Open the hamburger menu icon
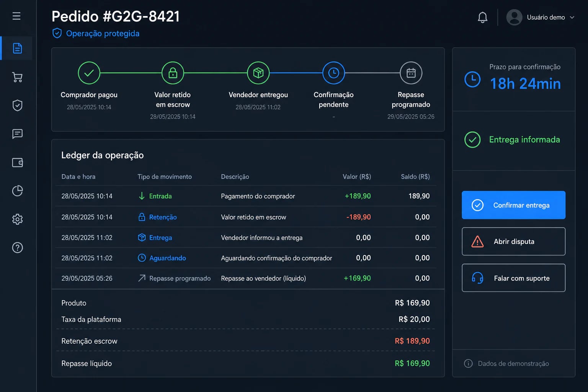 (x=16, y=16)
